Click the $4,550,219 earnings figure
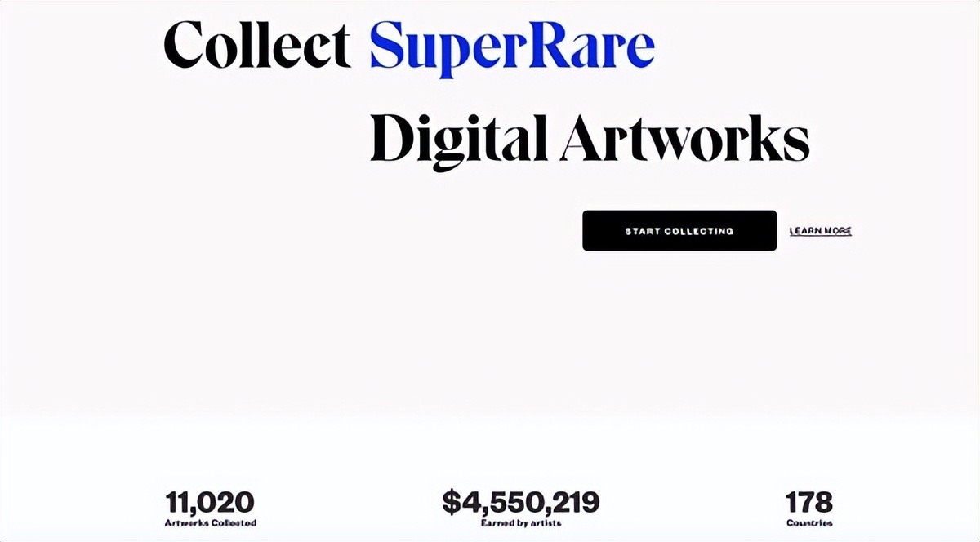 point(521,502)
